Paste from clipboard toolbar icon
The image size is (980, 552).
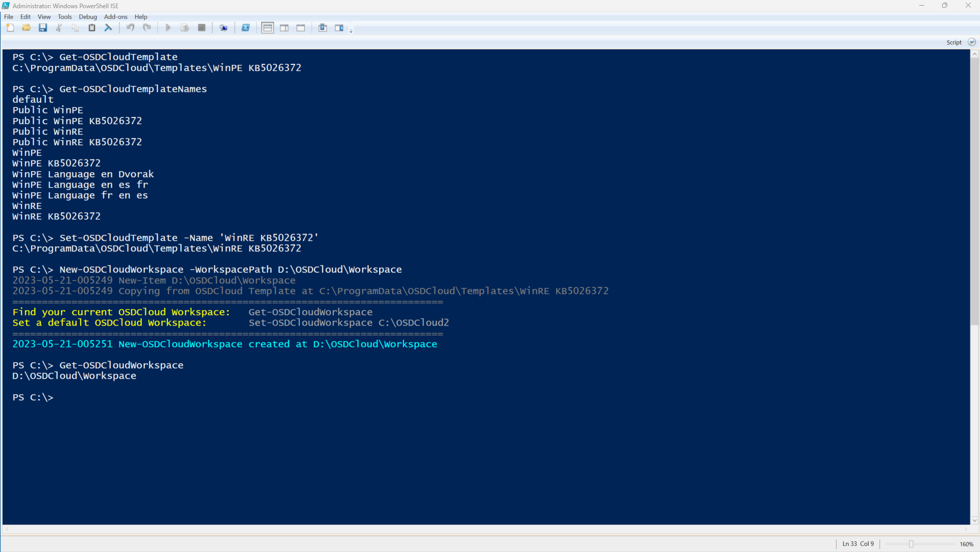click(92, 28)
